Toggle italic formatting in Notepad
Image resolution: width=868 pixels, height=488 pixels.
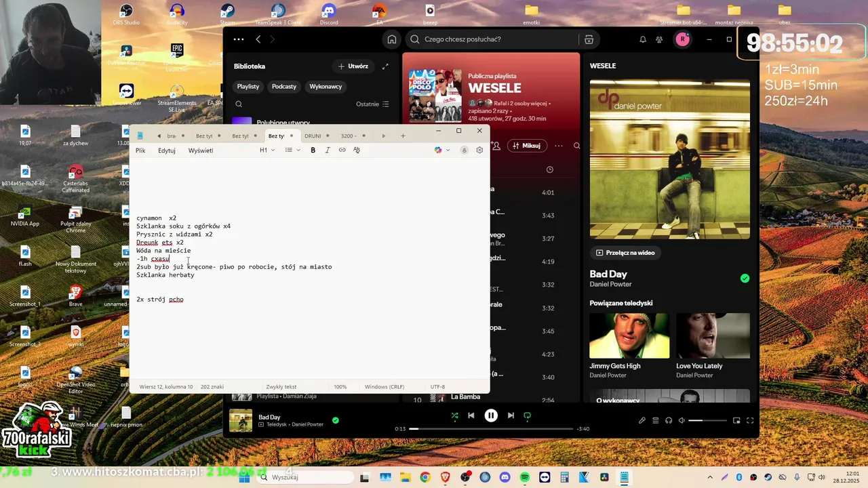[328, 150]
